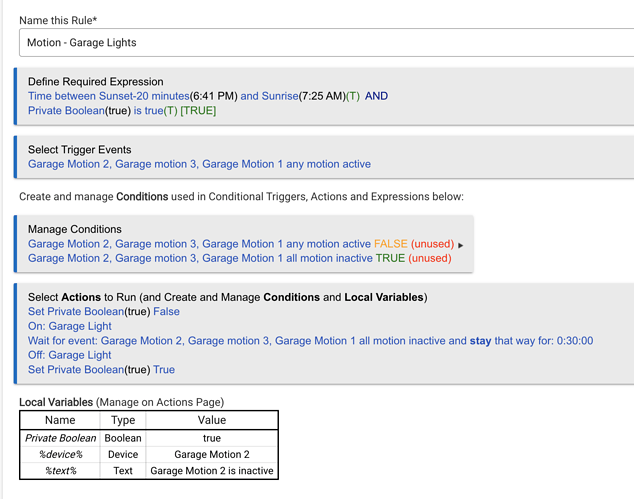Click the Off: Garage Light action
Screen dimensions: 634x499
tap(70, 355)
